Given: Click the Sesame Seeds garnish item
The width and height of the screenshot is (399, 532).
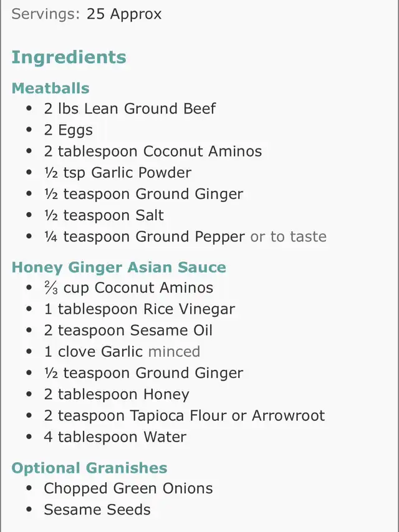Looking at the screenshot, I should (97, 510).
